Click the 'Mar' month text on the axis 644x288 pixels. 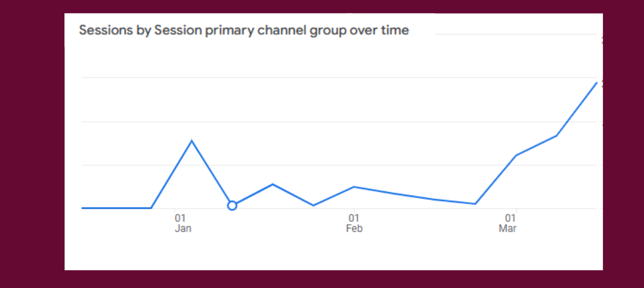[507, 228]
